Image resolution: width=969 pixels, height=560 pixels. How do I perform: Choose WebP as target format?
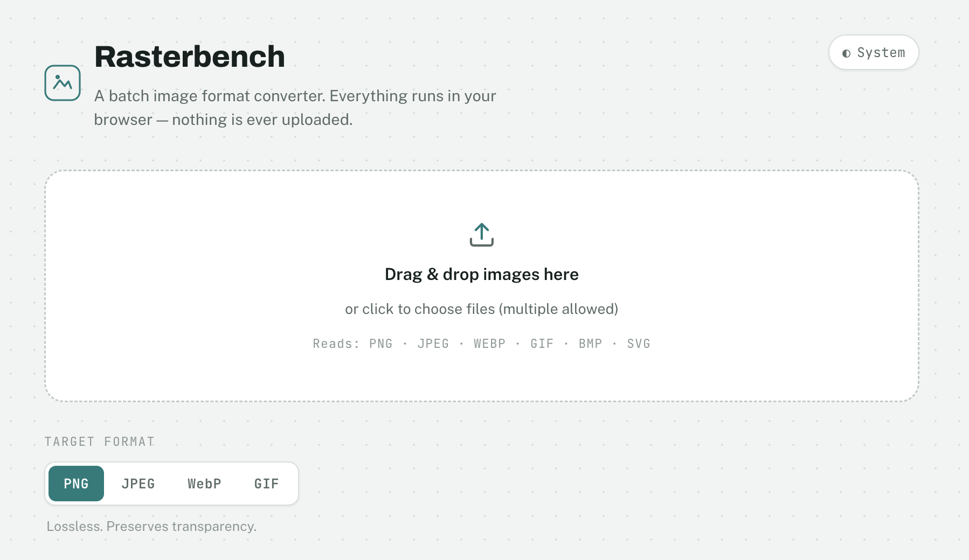(x=204, y=484)
